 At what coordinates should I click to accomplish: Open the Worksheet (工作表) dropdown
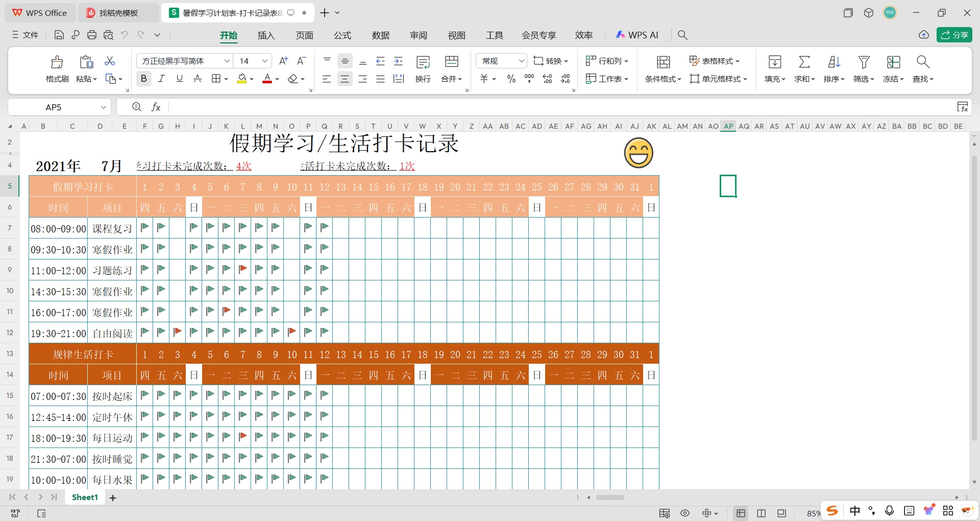point(607,79)
